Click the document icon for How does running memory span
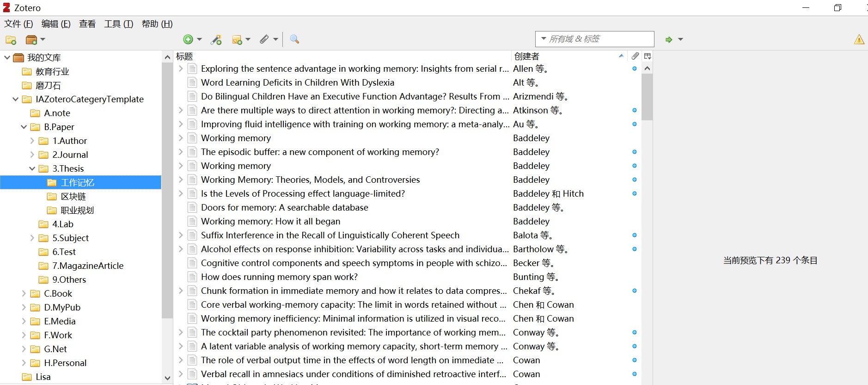 (192, 277)
